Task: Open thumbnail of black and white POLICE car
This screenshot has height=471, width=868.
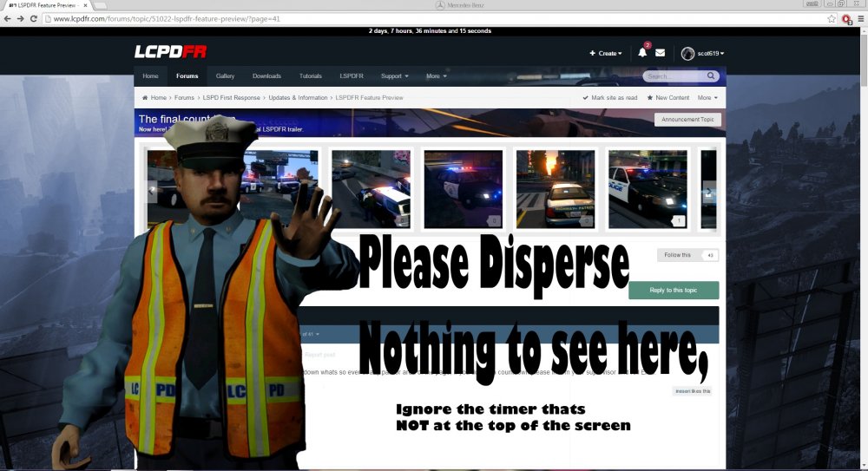Action: click(648, 189)
